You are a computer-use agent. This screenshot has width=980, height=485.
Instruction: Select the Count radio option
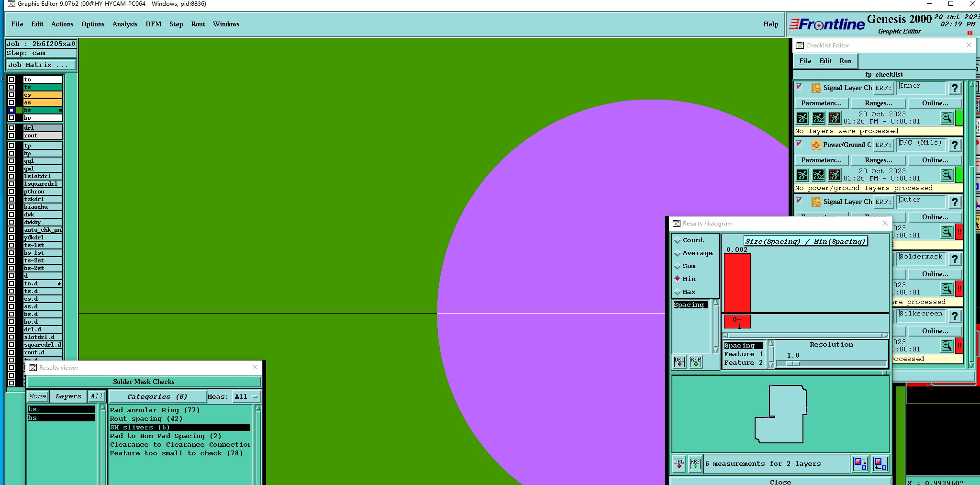(x=689, y=240)
